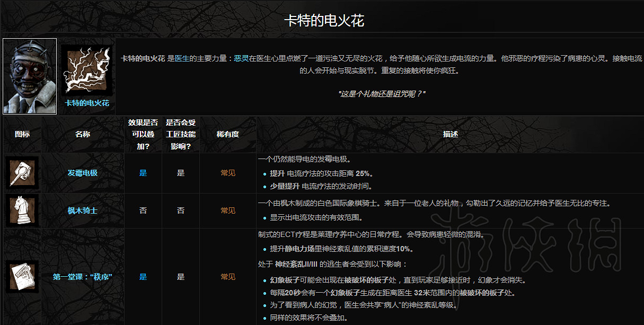Click the 名称 column header
644x325 pixels.
pyautogui.click(x=82, y=134)
